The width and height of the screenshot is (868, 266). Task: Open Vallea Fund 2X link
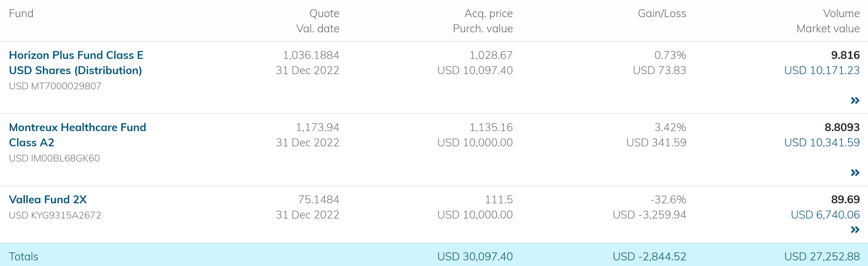pos(48,199)
